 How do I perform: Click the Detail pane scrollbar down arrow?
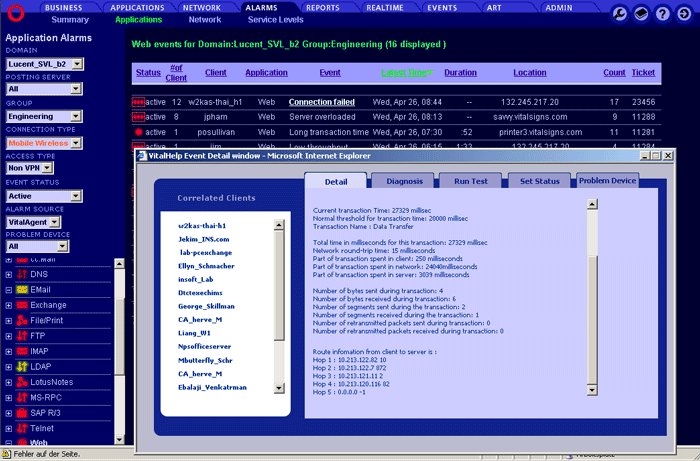pos(592,390)
